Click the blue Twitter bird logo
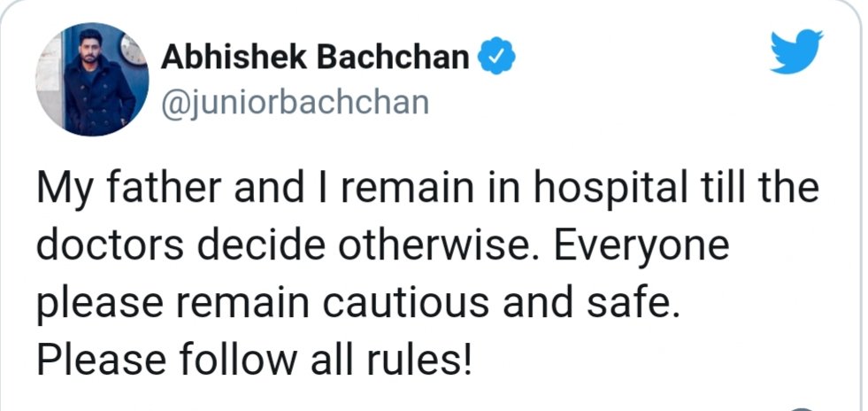868x411 pixels. tap(796, 52)
